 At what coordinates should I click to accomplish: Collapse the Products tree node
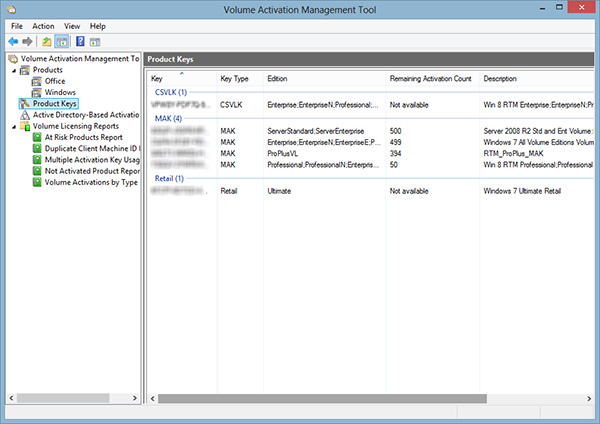(13, 70)
